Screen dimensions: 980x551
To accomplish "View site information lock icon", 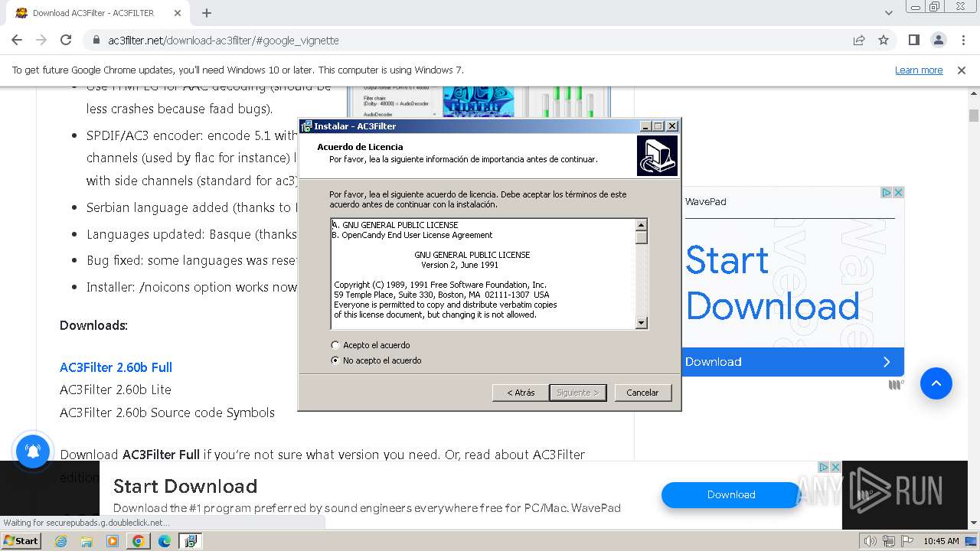I will point(96,41).
